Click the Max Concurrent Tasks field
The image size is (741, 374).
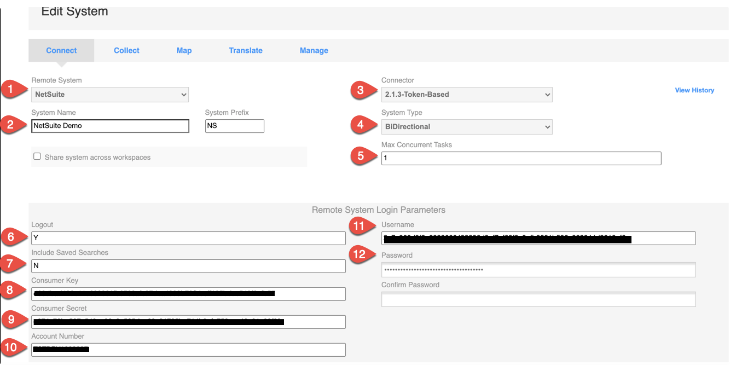(521, 158)
